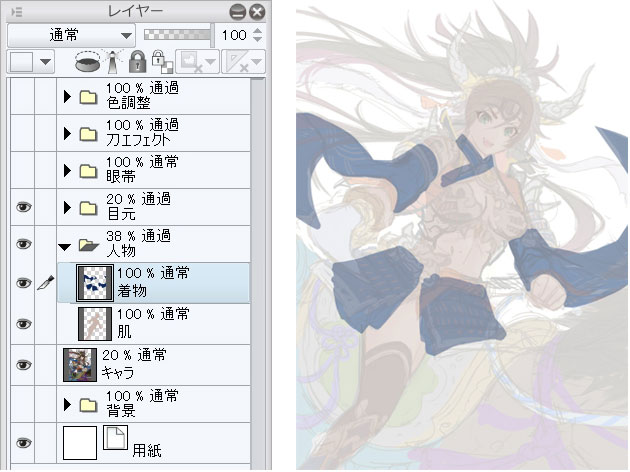Collapse the layer panel with minimize button
Image resolution: width=630 pixels, height=472 pixels.
point(238,12)
